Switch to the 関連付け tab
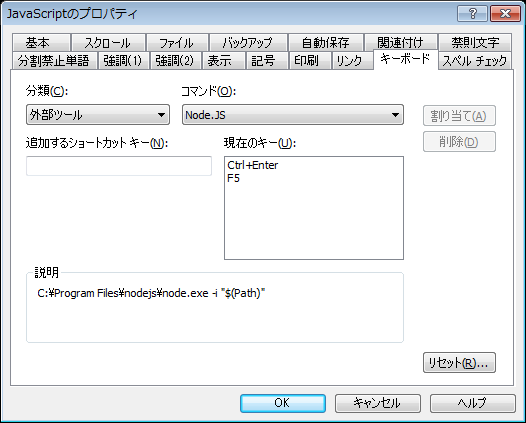Image resolution: width=526 pixels, height=423 pixels. pyautogui.click(x=401, y=43)
